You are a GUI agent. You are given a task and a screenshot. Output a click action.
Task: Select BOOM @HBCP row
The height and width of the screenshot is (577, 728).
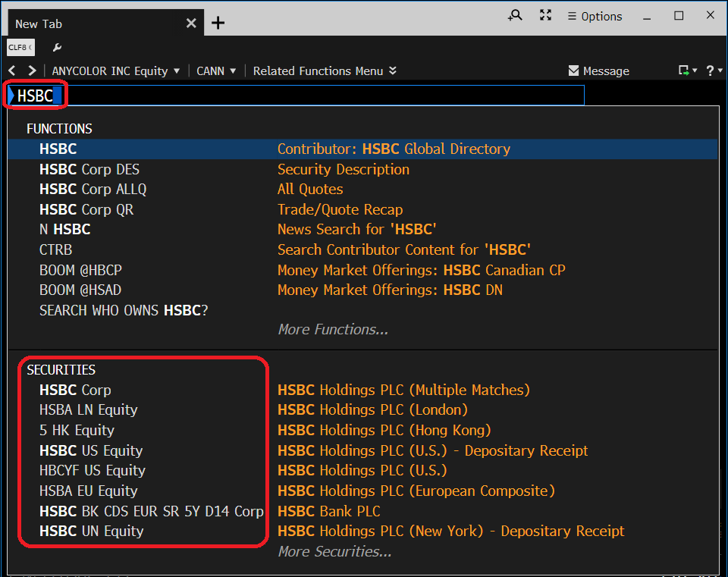coord(362,270)
